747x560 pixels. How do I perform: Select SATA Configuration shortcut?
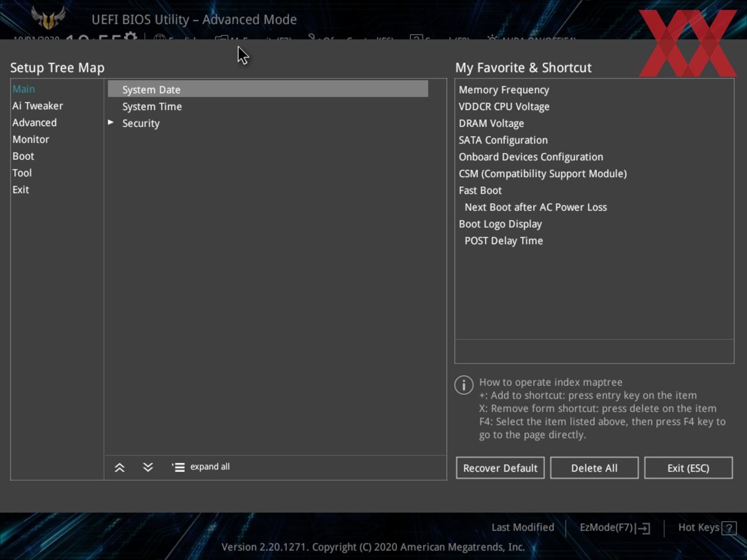[503, 140]
